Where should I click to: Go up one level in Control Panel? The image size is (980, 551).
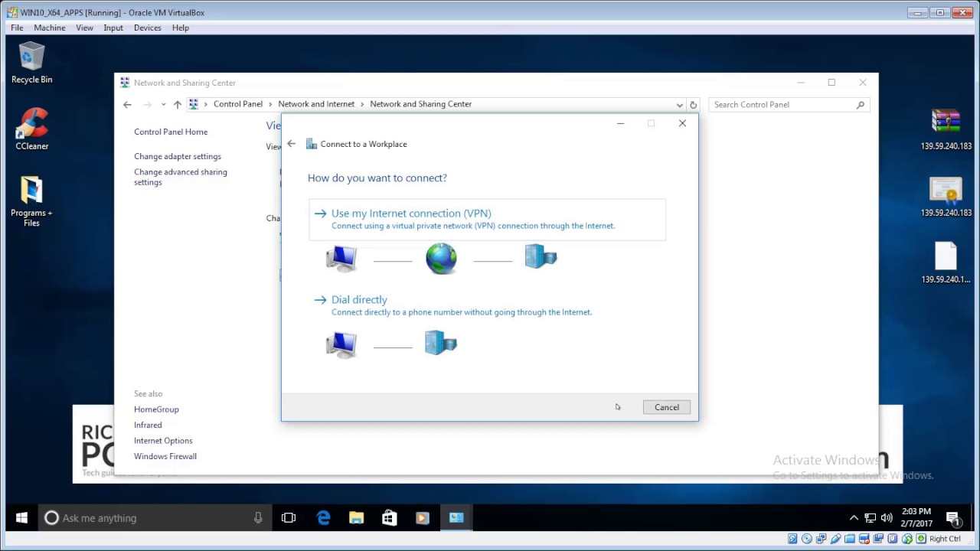(x=177, y=104)
